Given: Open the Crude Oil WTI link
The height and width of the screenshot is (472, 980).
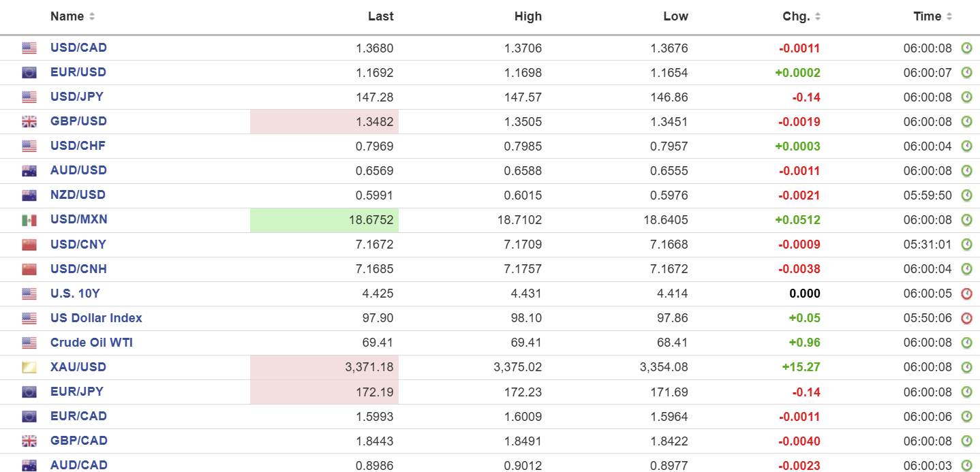Looking at the screenshot, I should [x=91, y=343].
